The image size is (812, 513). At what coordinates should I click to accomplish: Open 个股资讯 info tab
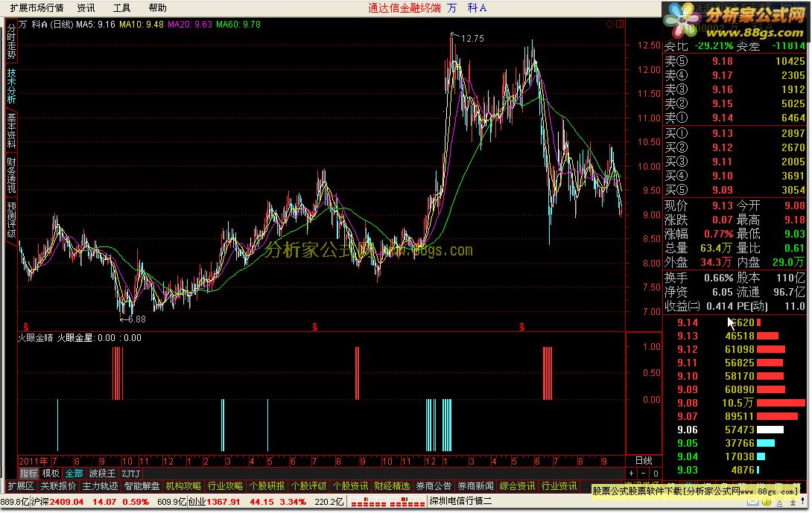(350, 486)
